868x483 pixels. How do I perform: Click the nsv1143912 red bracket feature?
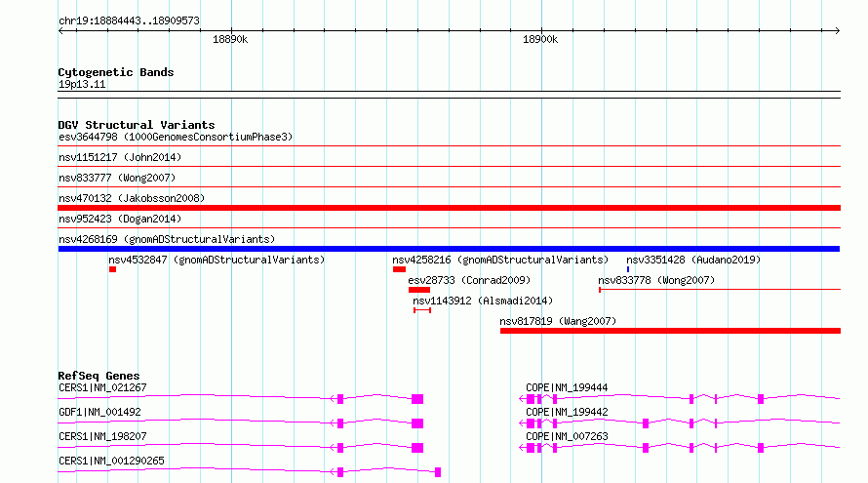(422, 310)
